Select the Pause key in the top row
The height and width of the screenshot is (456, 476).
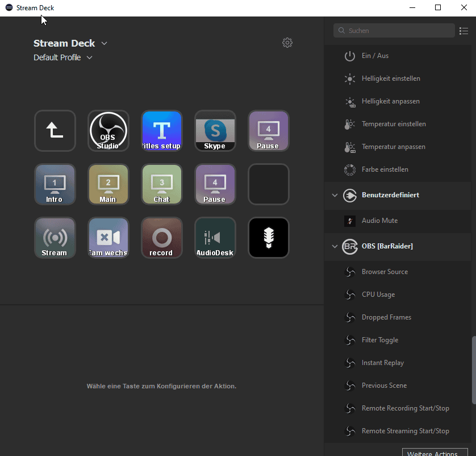pos(269,131)
